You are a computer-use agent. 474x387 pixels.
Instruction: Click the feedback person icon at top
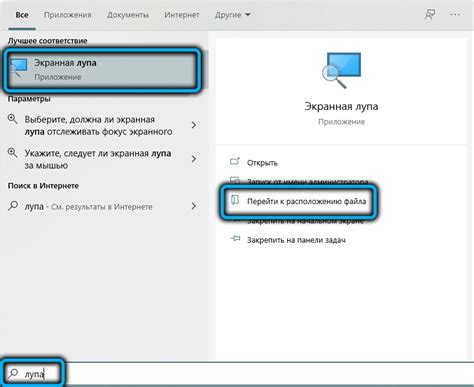(x=430, y=15)
